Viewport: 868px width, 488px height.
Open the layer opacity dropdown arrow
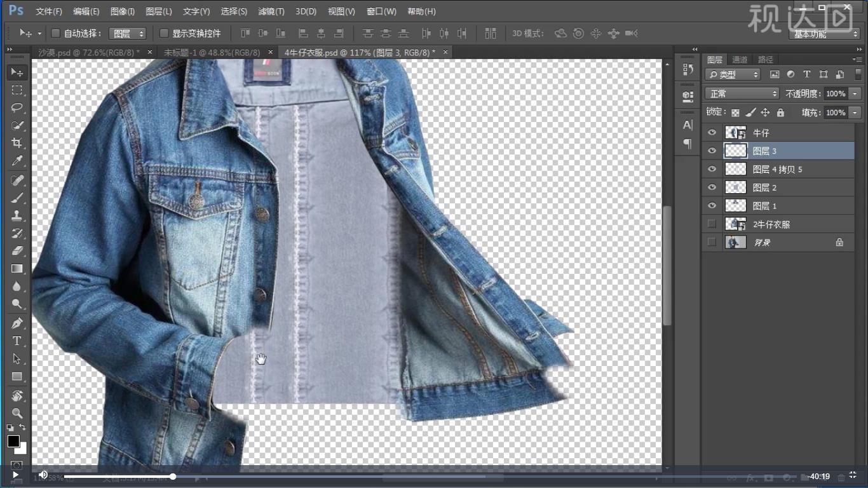pyautogui.click(x=855, y=93)
